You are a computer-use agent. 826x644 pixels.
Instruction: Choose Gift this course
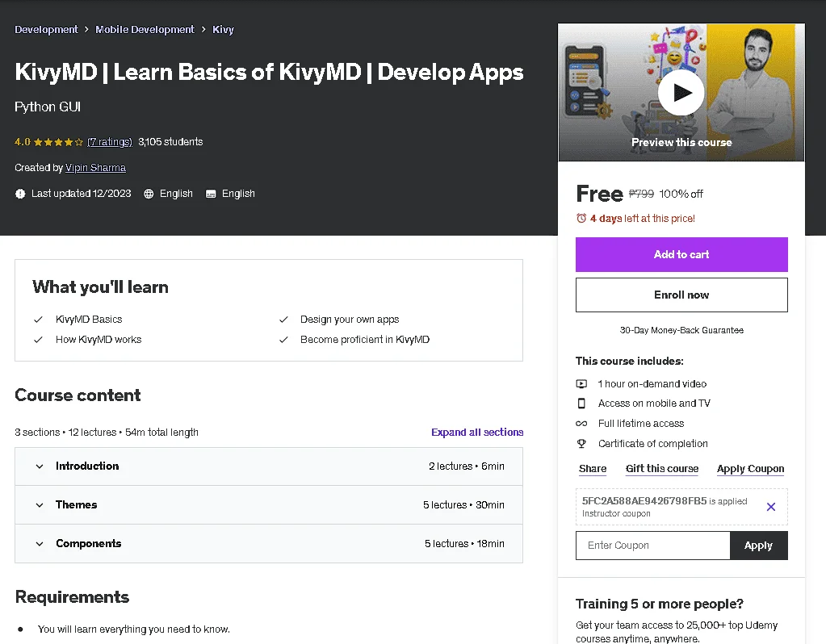coord(662,469)
